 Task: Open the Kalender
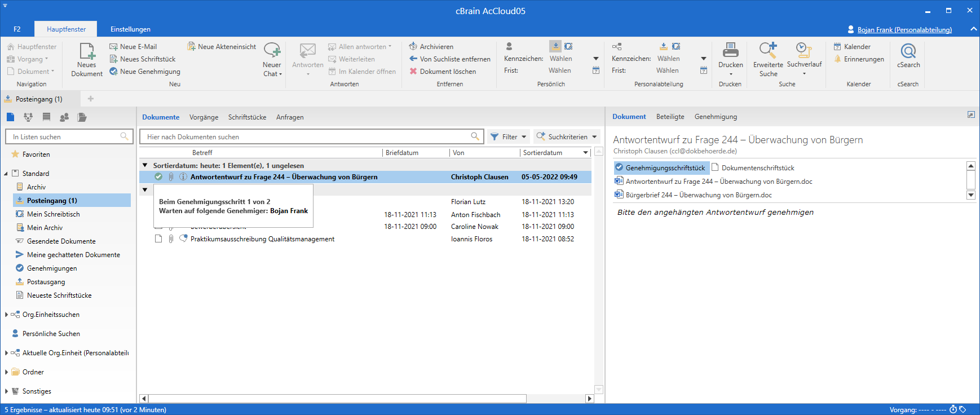click(x=852, y=47)
